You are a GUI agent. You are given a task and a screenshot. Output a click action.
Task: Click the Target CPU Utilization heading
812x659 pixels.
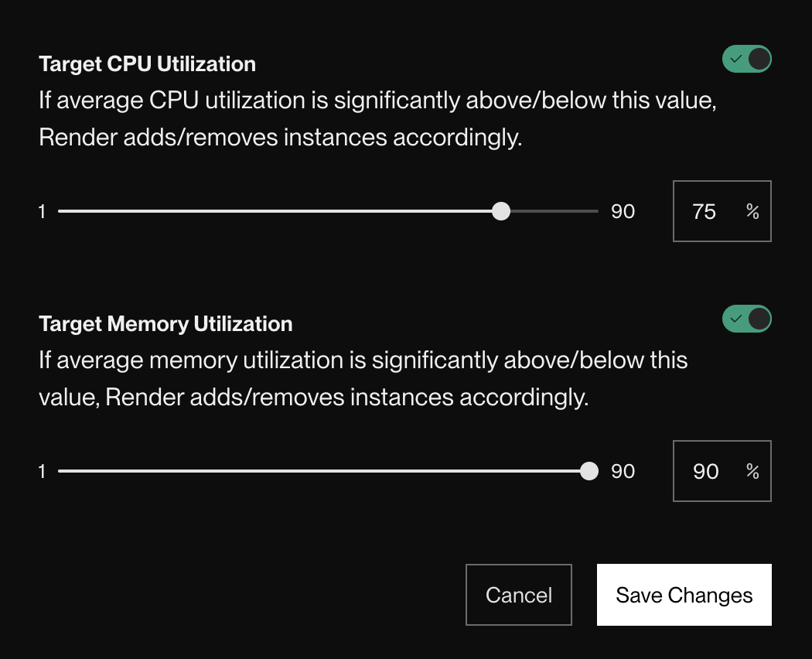(147, 64)
